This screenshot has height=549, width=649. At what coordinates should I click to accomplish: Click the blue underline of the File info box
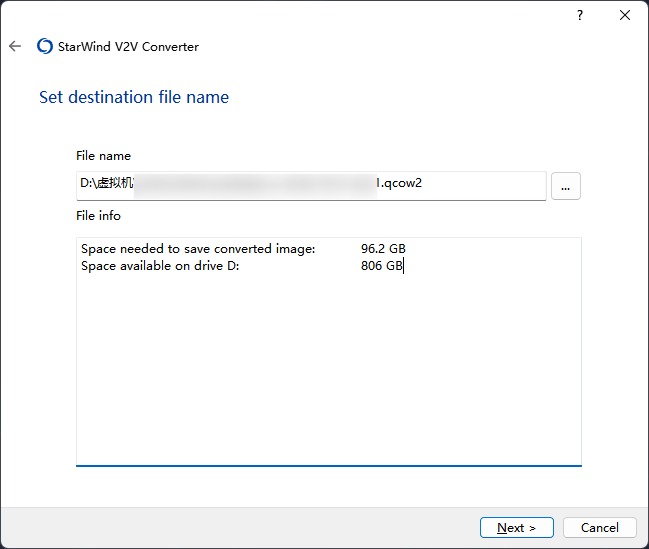coord(328,465)
